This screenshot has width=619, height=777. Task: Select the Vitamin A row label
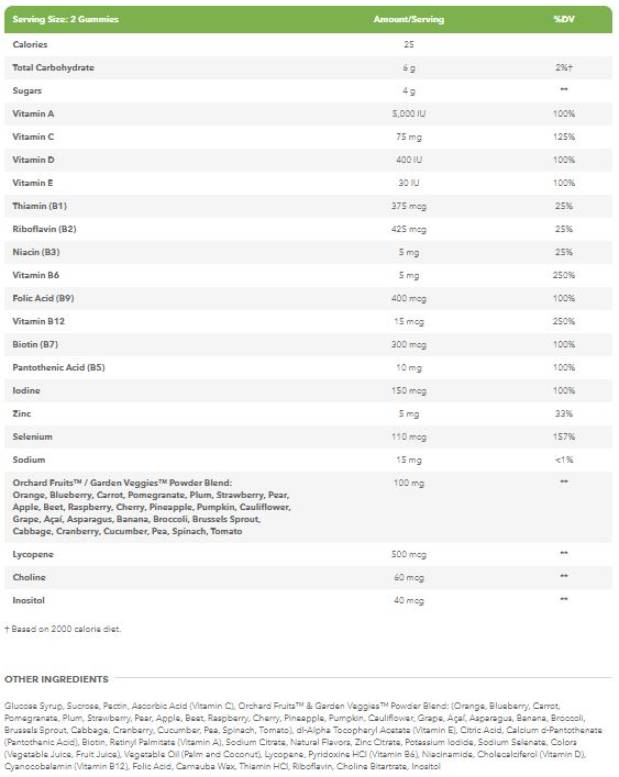33,113
